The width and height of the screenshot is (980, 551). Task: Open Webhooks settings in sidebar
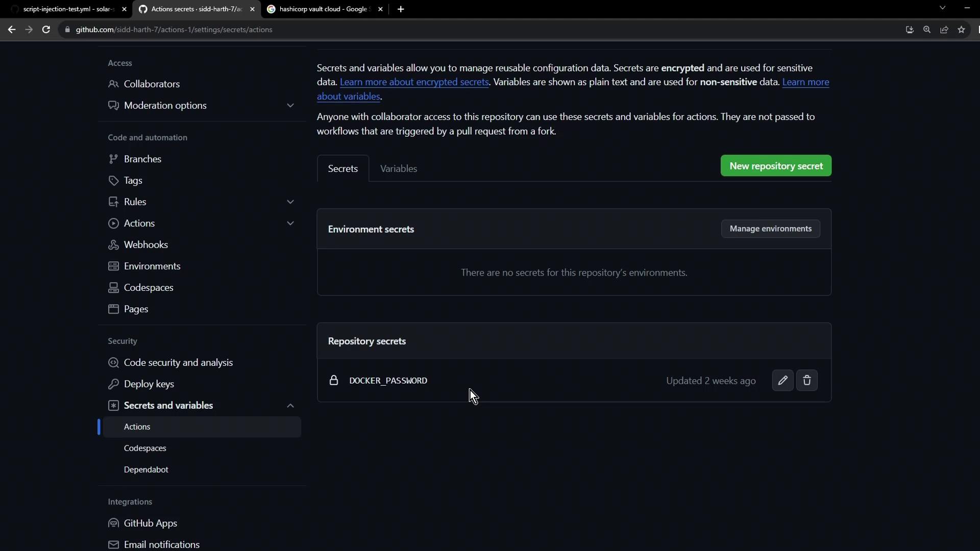146,245
